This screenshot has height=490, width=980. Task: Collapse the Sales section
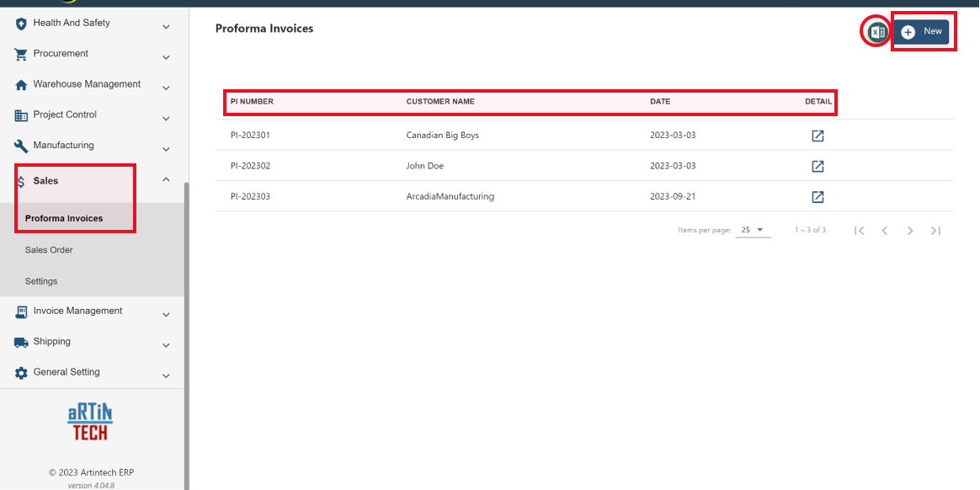tap(166, 178)
